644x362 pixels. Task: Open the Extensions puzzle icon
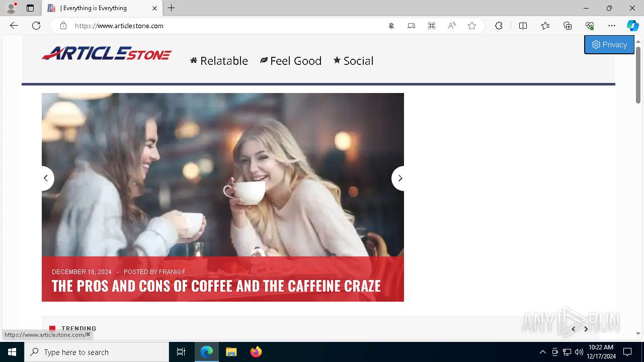tap(499, 26)
